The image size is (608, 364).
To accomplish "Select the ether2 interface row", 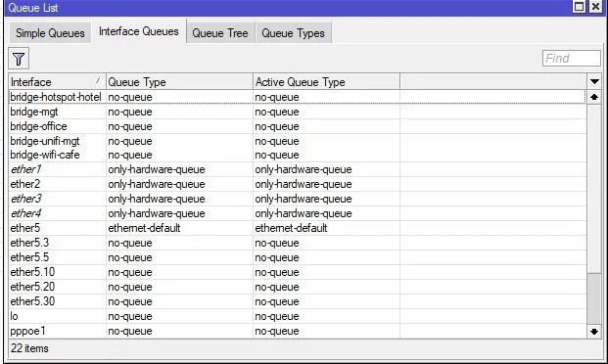I will (298, 184).
